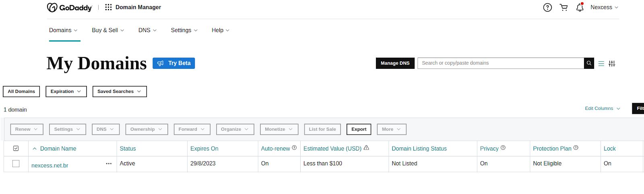Image resolution: width=644 pixels, height=194 pixels.
Task: Open the DNS nav menu
Action: 147,30
